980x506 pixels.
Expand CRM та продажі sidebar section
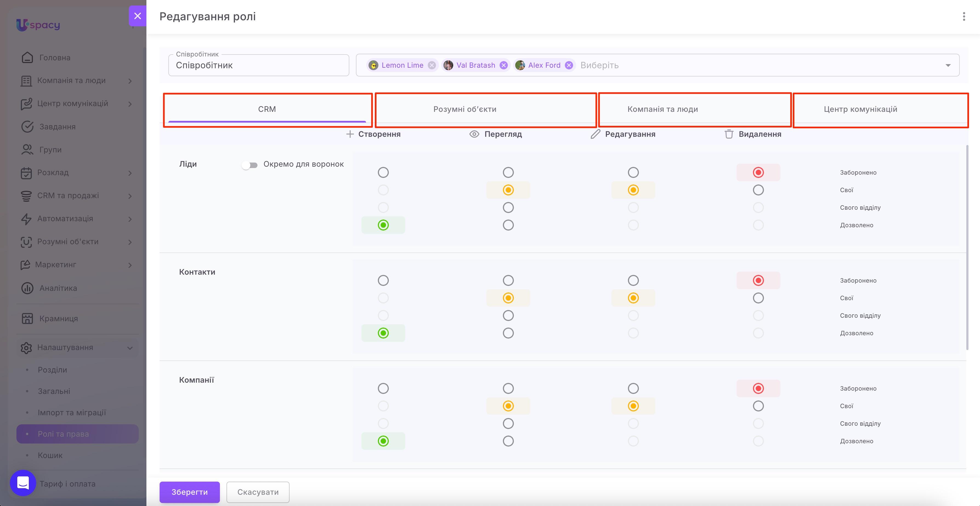[x=130, y=196]
